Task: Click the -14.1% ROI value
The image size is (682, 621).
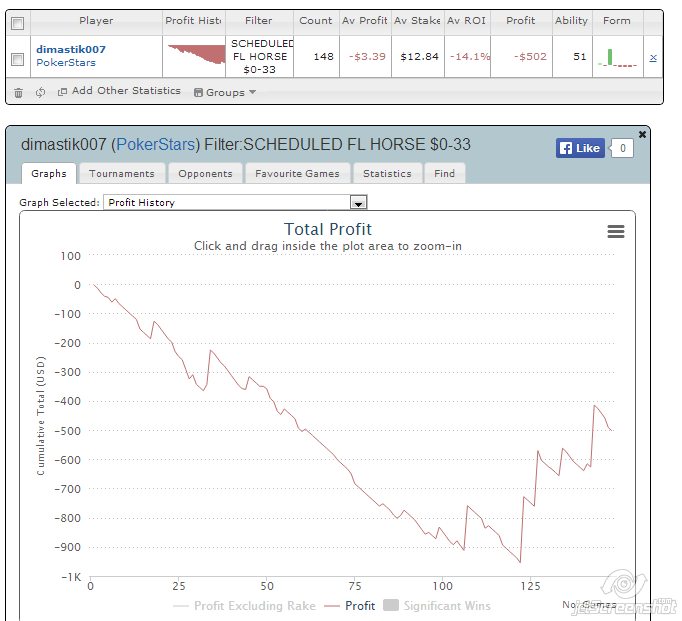Action: pyautogui.click(x=470, y=57)
